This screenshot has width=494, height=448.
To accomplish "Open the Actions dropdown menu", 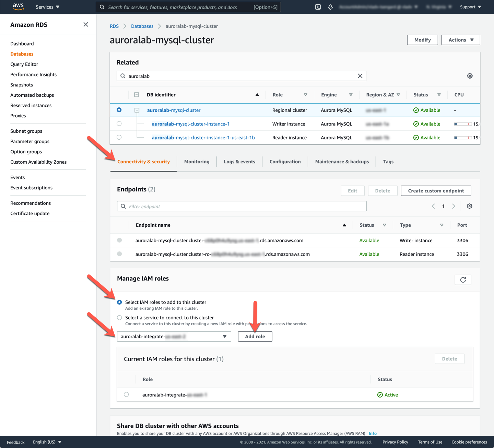I will (460, 40).
